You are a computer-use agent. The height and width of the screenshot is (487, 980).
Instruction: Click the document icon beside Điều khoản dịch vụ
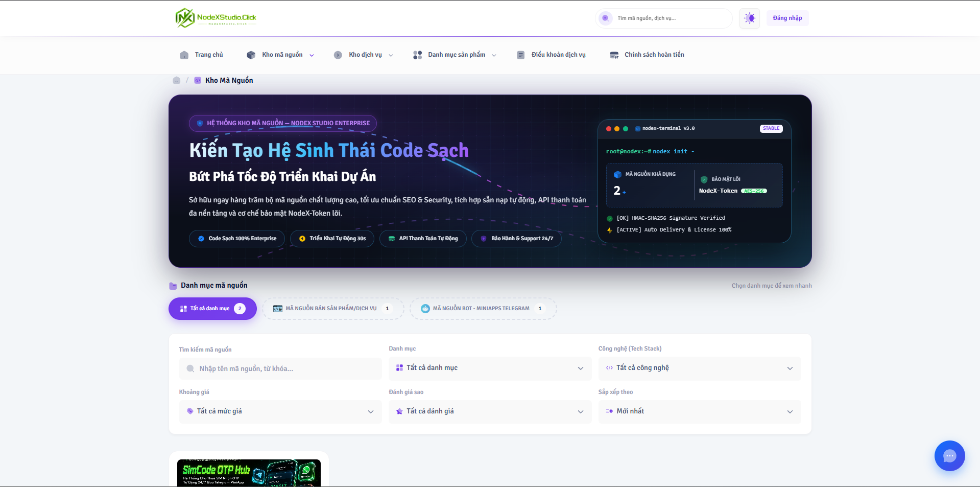click(520, 55)
